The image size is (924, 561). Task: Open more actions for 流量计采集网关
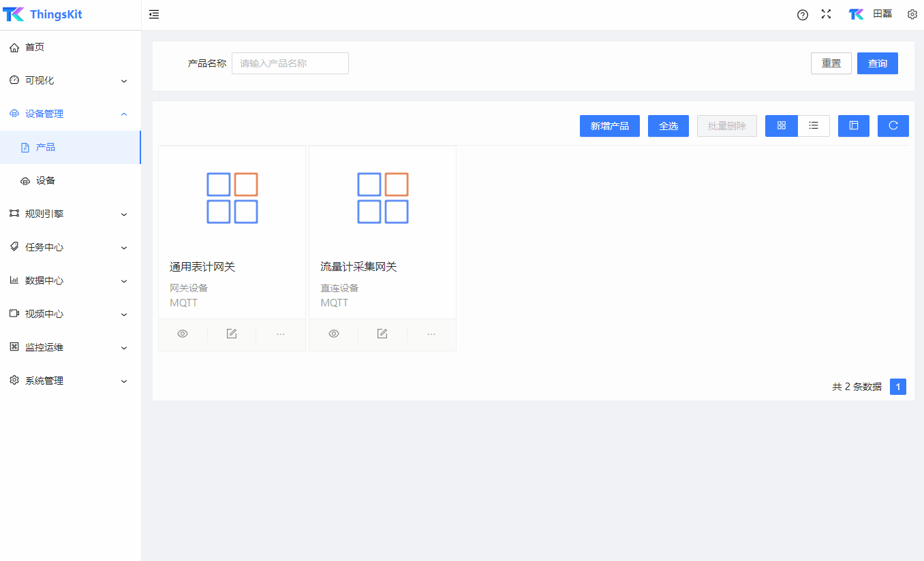(x=431, y=334)
